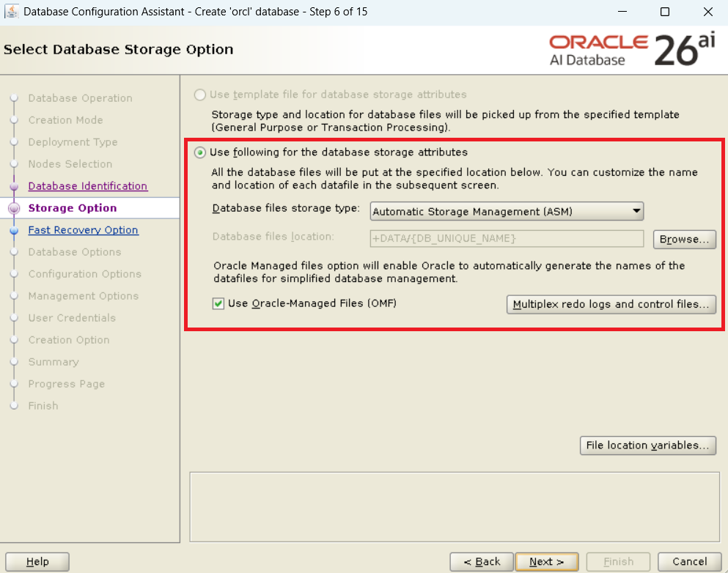Jump to Fast Recovery Option step
The image size is (728, 573).
[x=83, y=230]
